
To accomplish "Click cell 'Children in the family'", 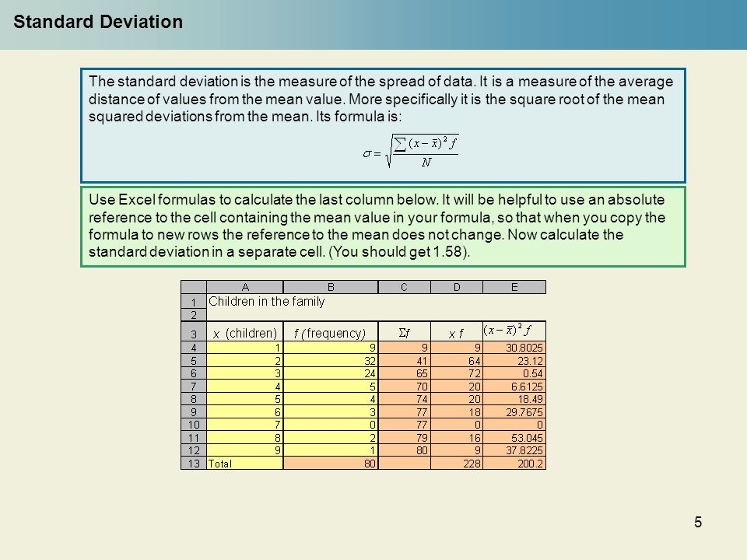I will [266, 302].
